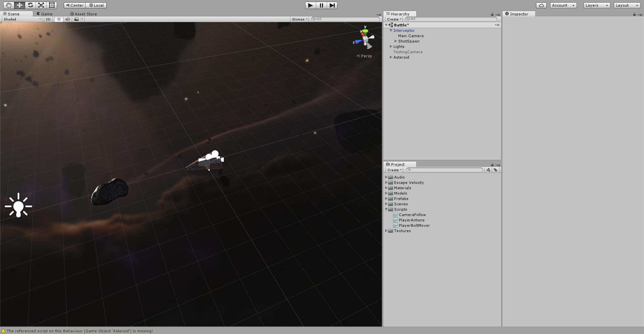This screenshot has height=334, width=644.
Task: Expand the ShotSpawn object
Action: tap(395, 41)
